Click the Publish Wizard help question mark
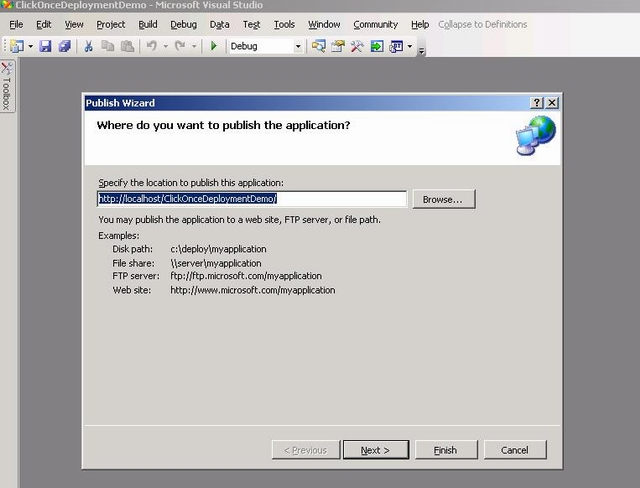The height and width of the screenshot is (488, 640). [537, 103]
